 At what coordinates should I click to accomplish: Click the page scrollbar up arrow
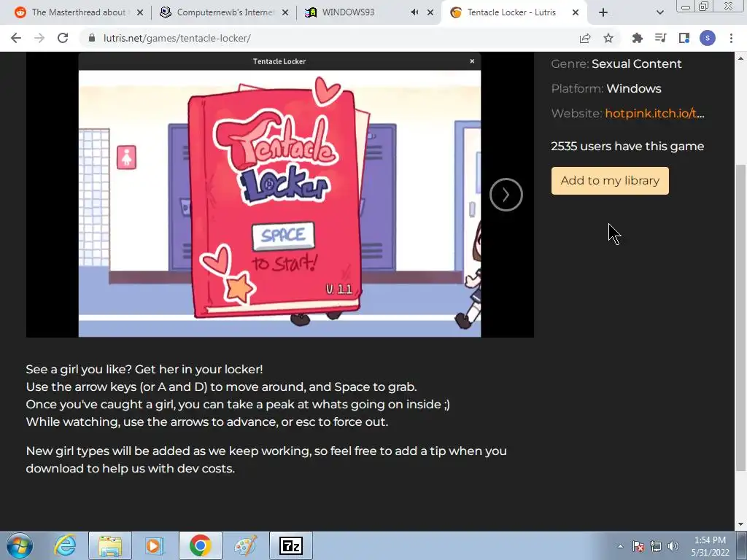tap(740, 58)
